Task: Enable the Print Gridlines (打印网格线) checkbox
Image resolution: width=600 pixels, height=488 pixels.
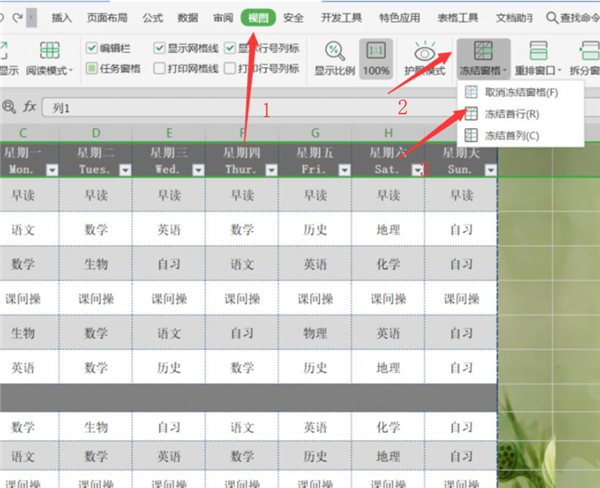Action: click(161, 68)
